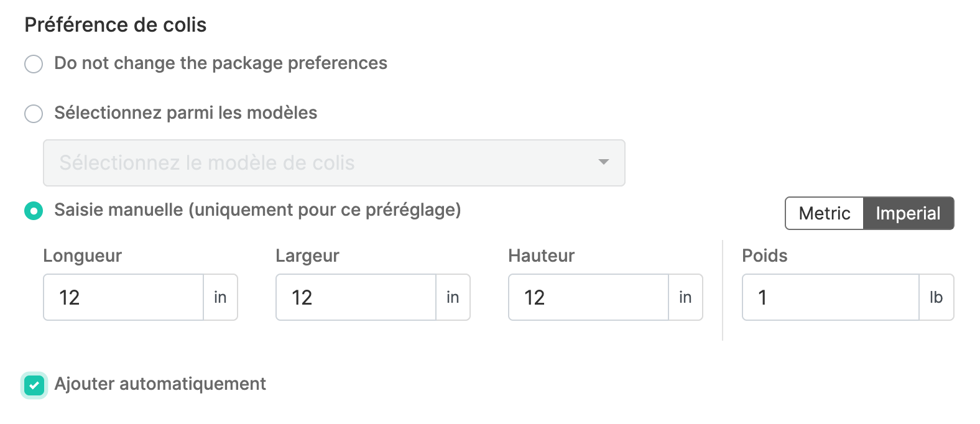Click into the Longueur input field

(x=123, y=297)
